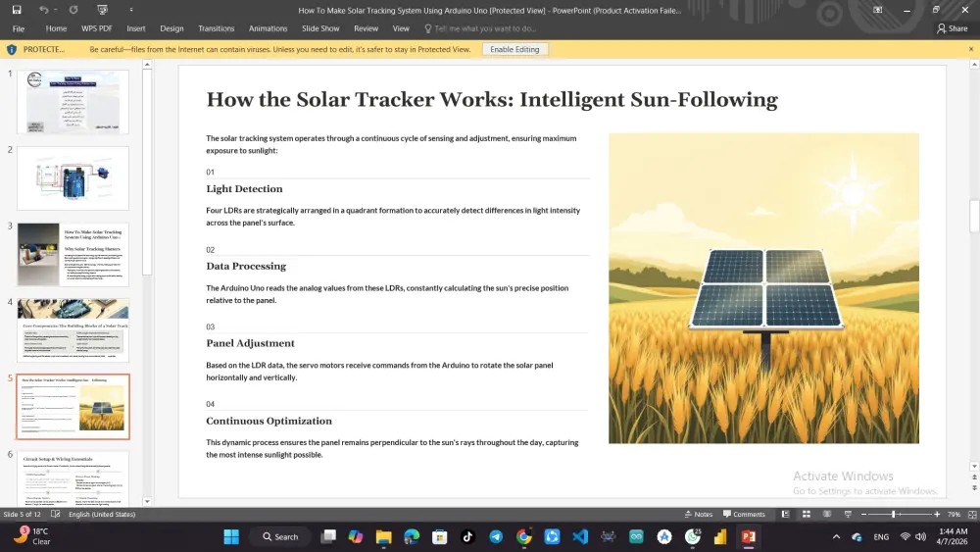Open the WPS PDF tab
Screen dimensions: 980x552
[x=97, y=28]
